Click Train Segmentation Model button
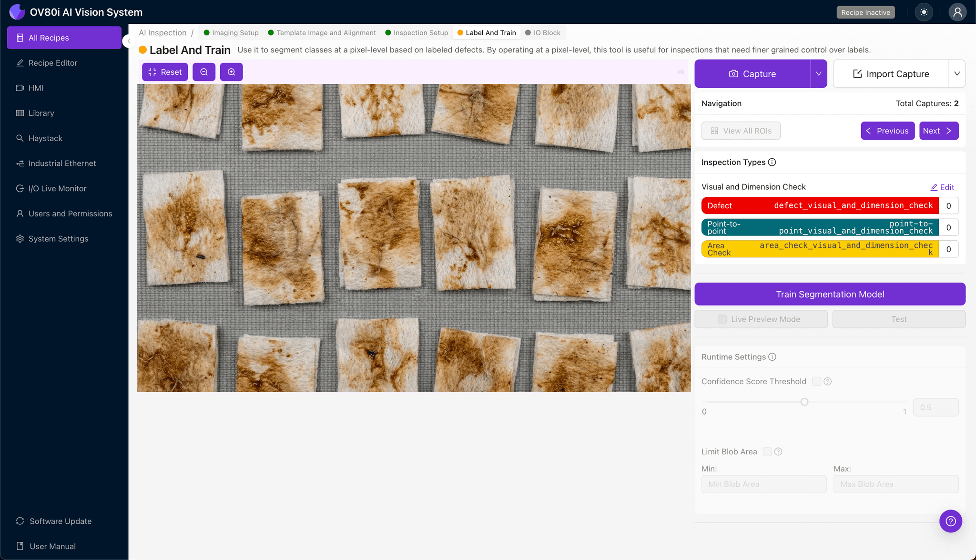 [830, 294]
